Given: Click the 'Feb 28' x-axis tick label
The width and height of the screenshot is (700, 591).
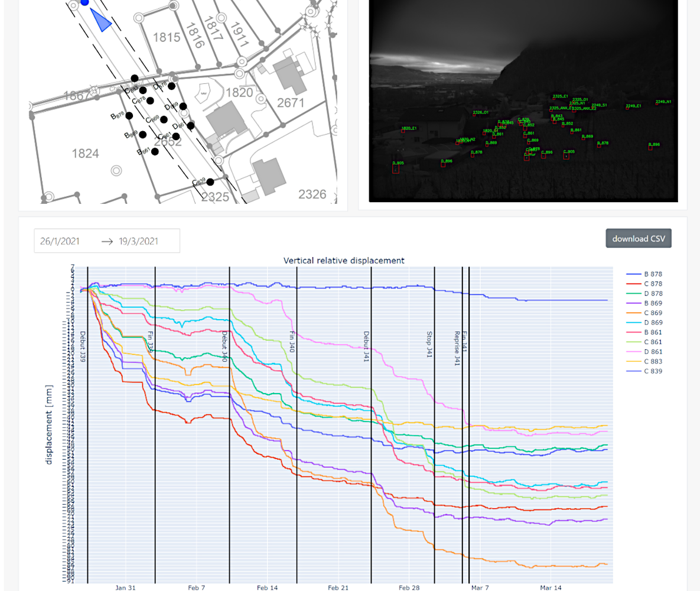Looking at the screenshot, I should tap(409, 587).
